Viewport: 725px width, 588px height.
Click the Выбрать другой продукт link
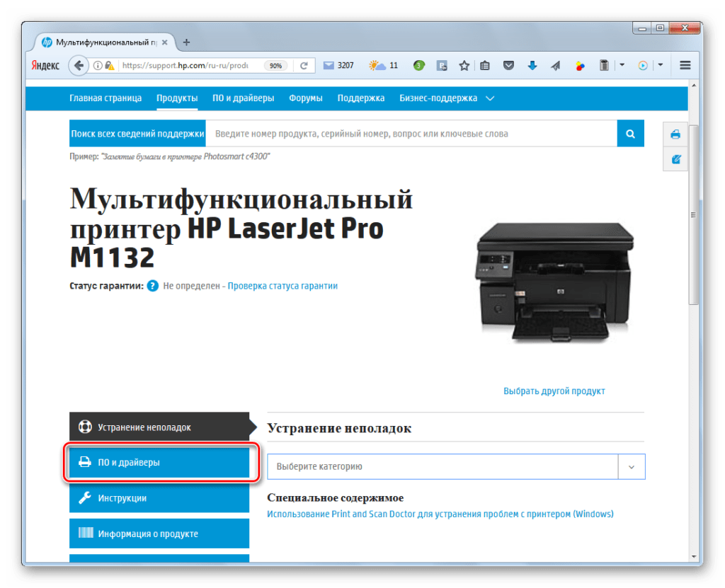pyautogui.click(x=554, y=391)
